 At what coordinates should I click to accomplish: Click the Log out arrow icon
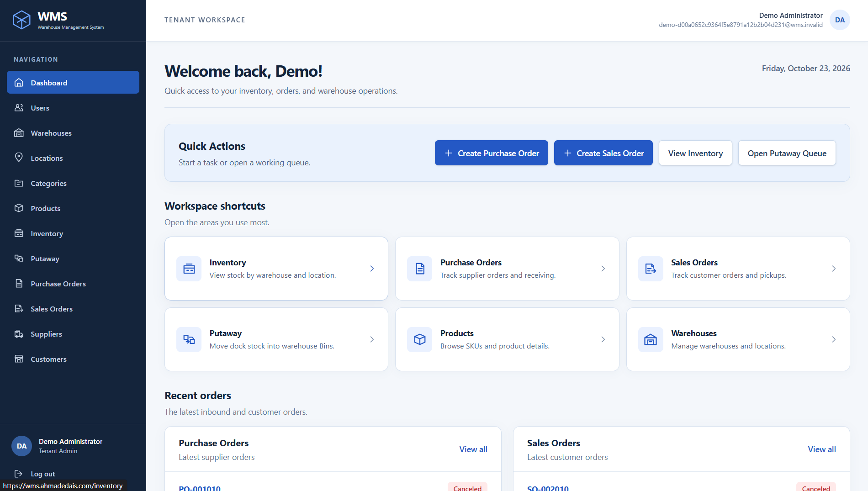click(x=18, y=474)
